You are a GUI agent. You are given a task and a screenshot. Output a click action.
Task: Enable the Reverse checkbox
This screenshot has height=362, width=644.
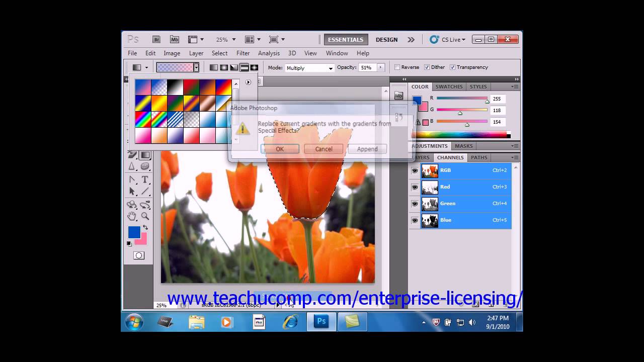click(x=397, y=67)
